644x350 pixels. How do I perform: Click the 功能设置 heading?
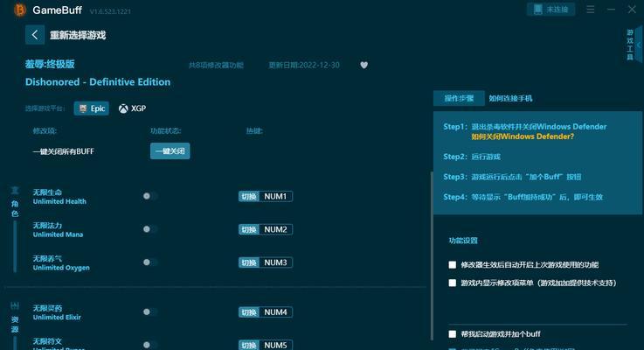(463, 241)
